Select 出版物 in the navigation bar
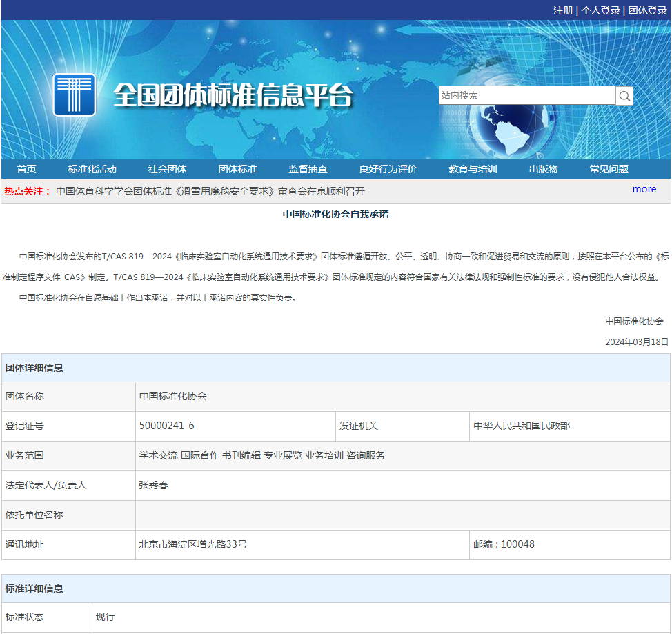 (544, 169)
